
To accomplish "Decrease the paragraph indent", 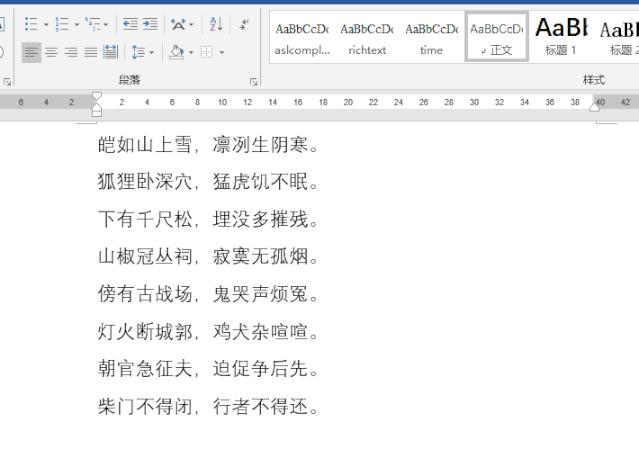I will (130, 24).
